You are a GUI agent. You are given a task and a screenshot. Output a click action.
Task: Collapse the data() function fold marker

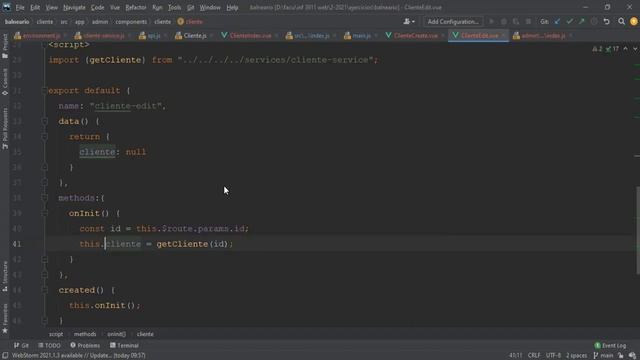[44, 121]
